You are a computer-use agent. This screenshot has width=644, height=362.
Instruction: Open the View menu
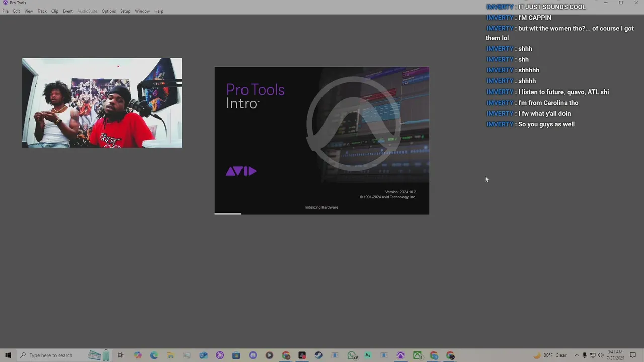29,11
